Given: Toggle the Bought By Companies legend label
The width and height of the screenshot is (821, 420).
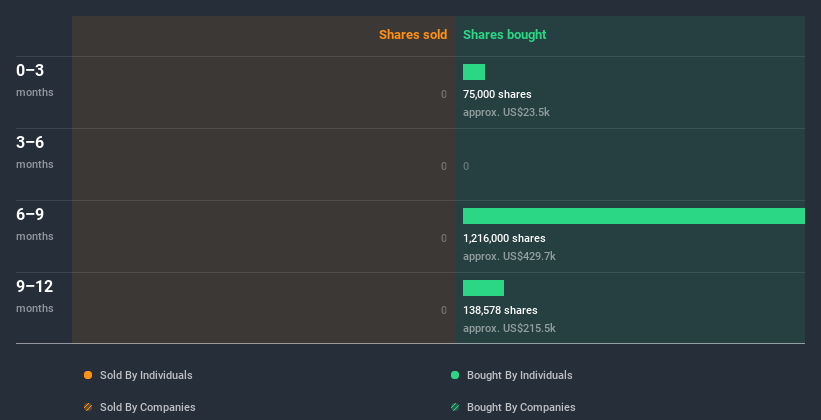Looking at the screenshot, I should click(x=521, y=407).
